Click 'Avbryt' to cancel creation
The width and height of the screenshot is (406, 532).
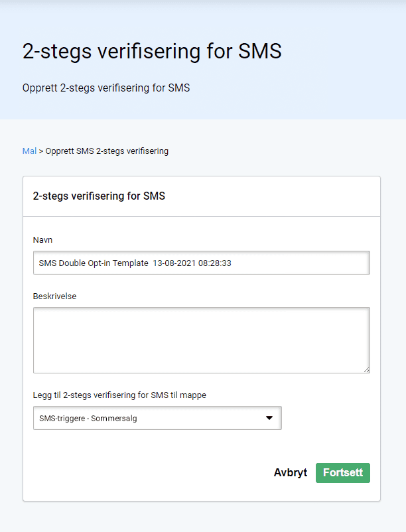point(290,472)
